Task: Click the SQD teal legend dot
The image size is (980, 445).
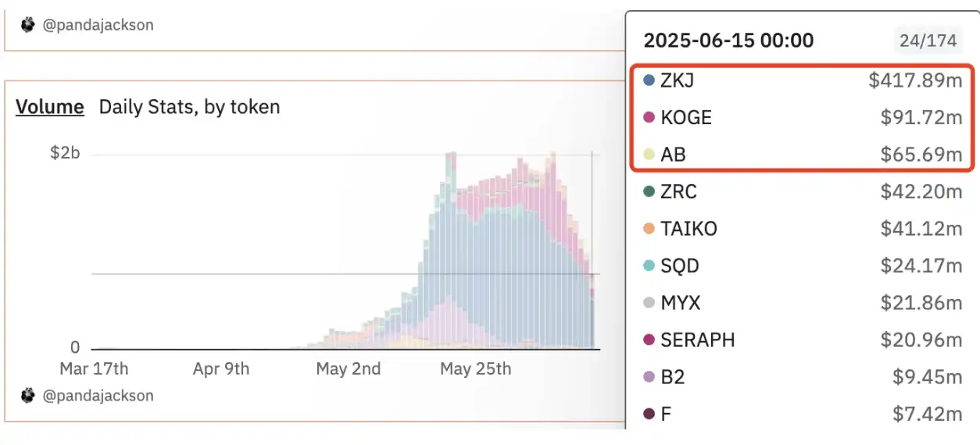Action: (649, 266)
